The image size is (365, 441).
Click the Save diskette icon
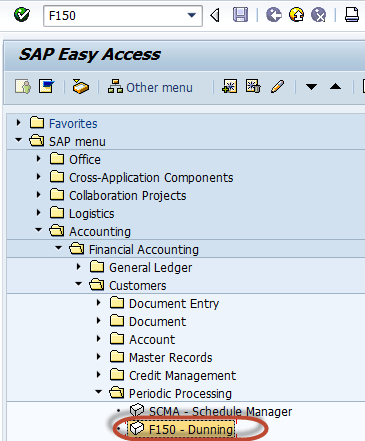pyautogui.click(x=240, y=15)
